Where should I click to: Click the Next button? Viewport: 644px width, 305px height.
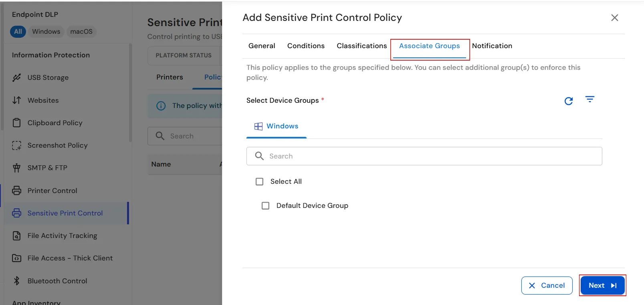tap(603, 286)
